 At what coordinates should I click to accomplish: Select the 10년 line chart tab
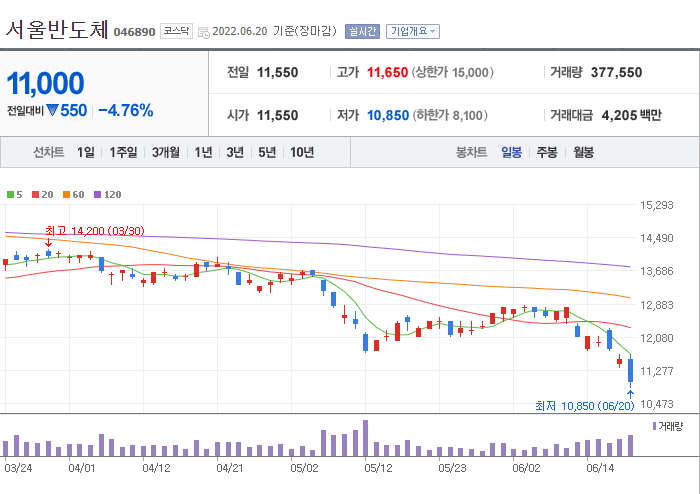302,152
